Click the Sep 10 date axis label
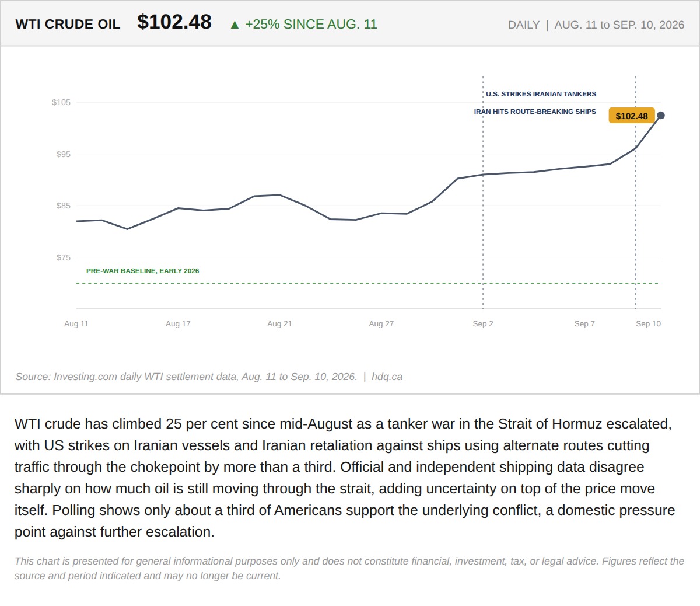This screenshot has height=606, width=700. pyautogui.click(x=648, y=324)
